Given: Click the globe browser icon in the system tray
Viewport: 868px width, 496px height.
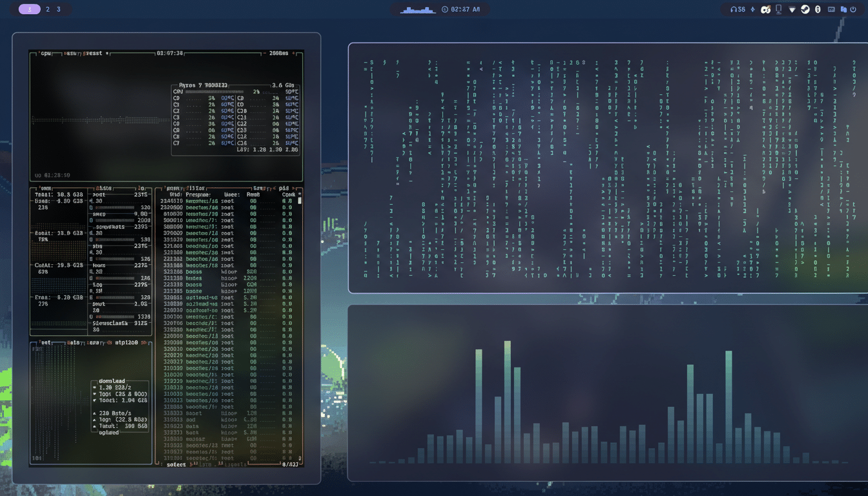Looking at the screenshot, I should 804,9.
